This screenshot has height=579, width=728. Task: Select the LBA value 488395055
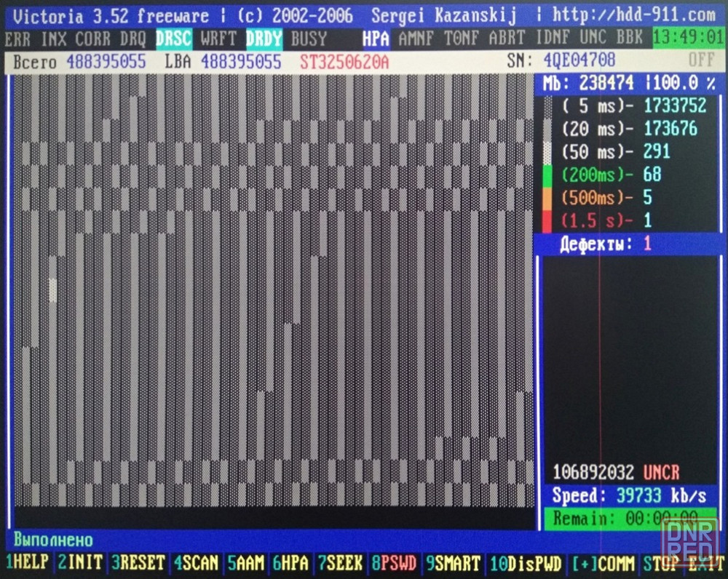[241, 62]
